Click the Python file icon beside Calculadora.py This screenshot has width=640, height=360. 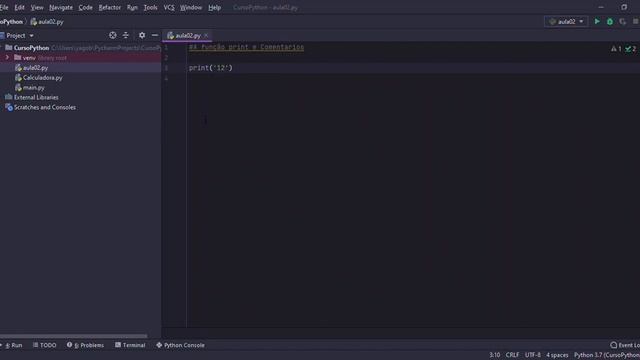click(18, 78)
